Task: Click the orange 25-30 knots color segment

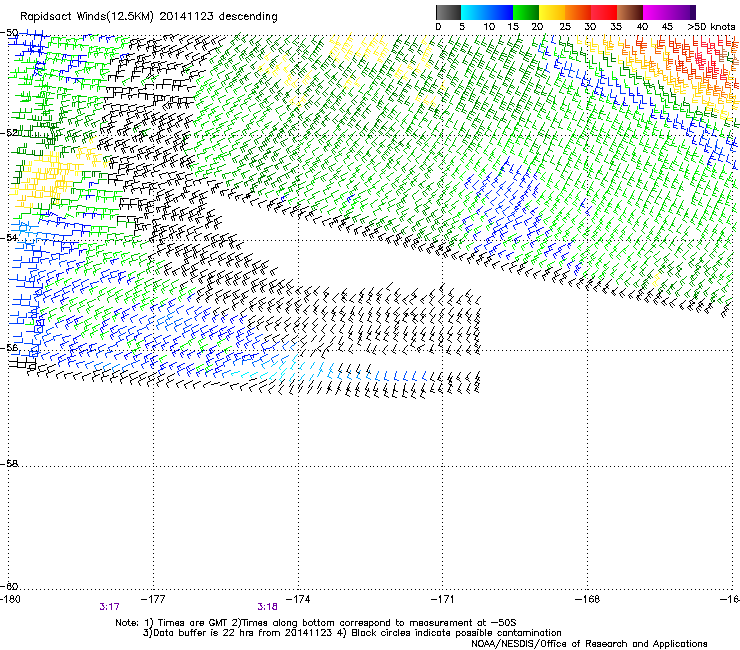Action: [578, 12]
